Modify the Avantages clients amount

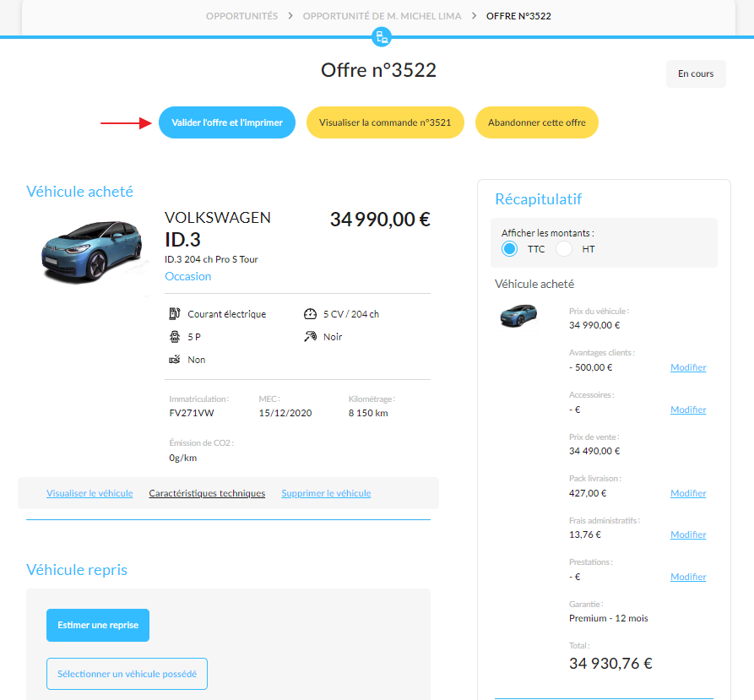click(688, 367)
